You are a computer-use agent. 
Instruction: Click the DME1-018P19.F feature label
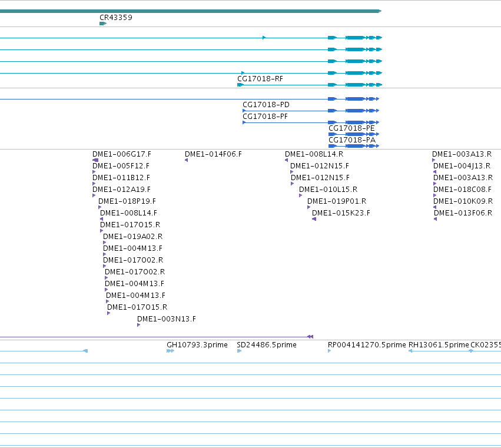[127, 202]
